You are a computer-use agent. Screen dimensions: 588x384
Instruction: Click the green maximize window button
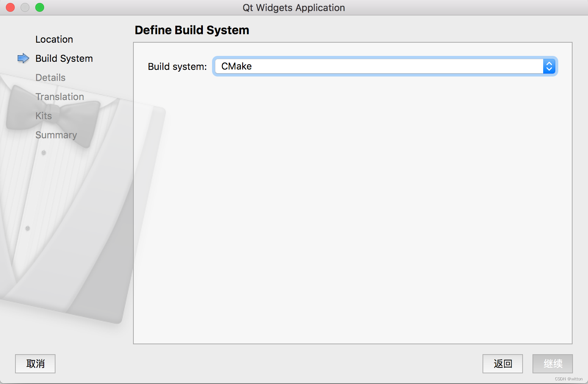(x=40, y=7)
